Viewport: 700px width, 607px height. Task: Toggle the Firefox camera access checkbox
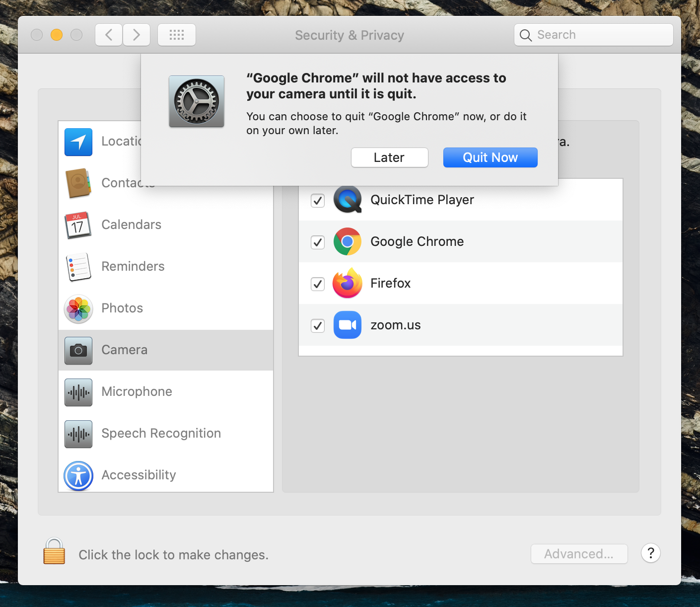[x=318, y=284]
